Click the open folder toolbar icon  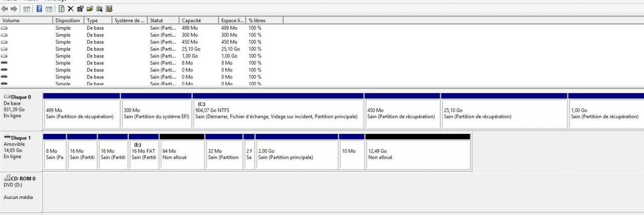tap(90, 9)
